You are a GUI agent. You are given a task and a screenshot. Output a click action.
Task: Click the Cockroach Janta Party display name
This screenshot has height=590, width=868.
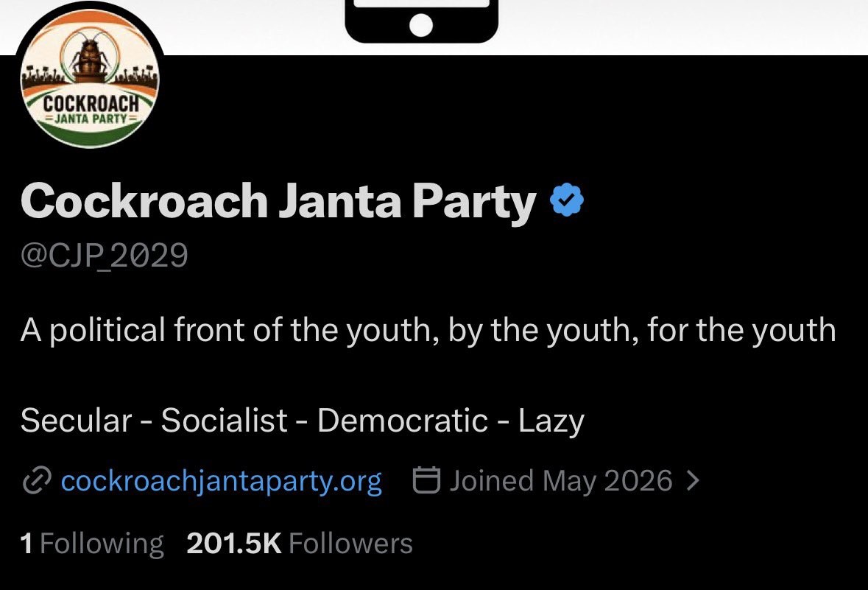coord(278,201)
